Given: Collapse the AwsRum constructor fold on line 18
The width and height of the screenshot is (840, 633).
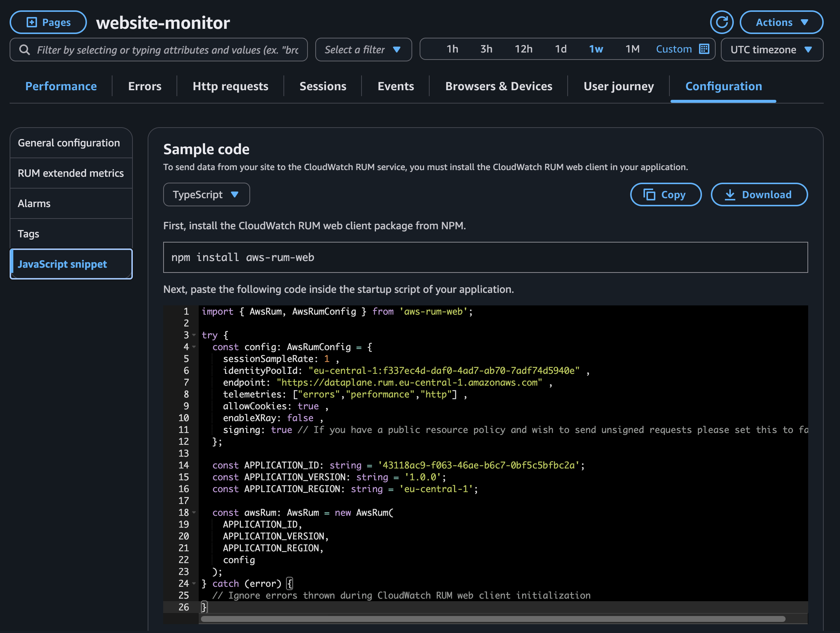Looking at the screenshot, I should [194, 513].
